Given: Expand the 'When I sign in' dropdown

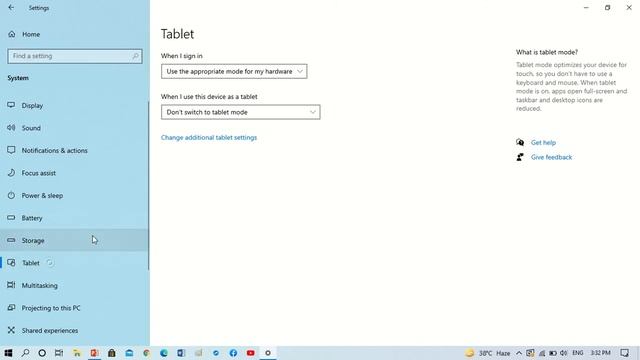Looking at the screenshot, I should (x=234, y=71).
